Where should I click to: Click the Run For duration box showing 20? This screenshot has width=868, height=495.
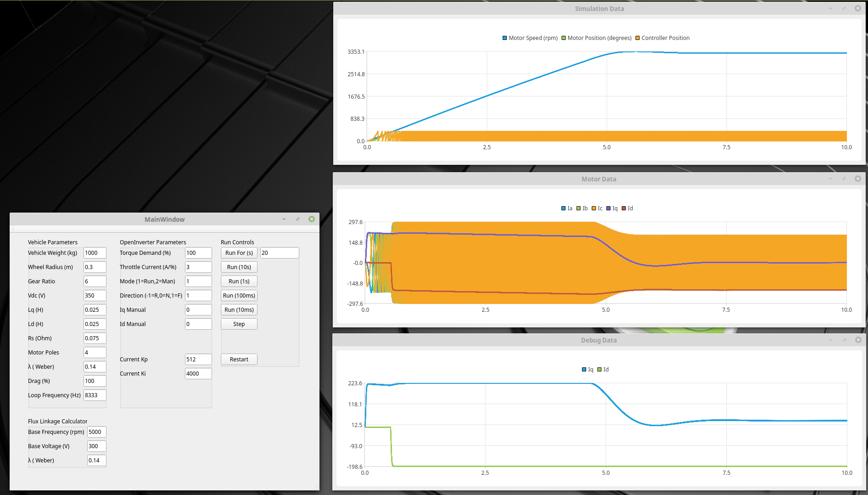point(279,253)
